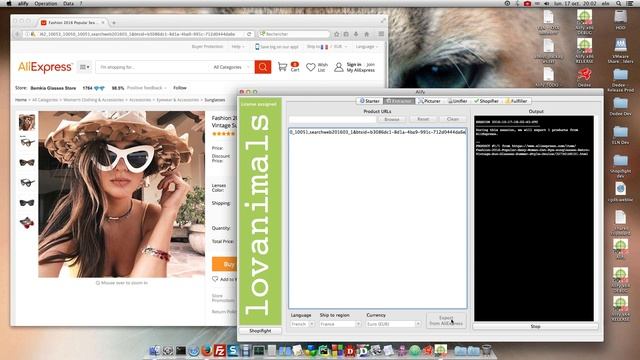
Task: Open the Help dropdown on AliExpress
Action: [x=238, y=47]
